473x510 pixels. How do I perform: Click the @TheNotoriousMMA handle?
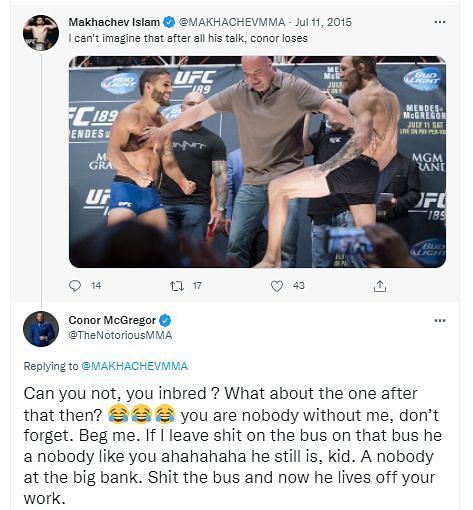(x=120, y=335)
